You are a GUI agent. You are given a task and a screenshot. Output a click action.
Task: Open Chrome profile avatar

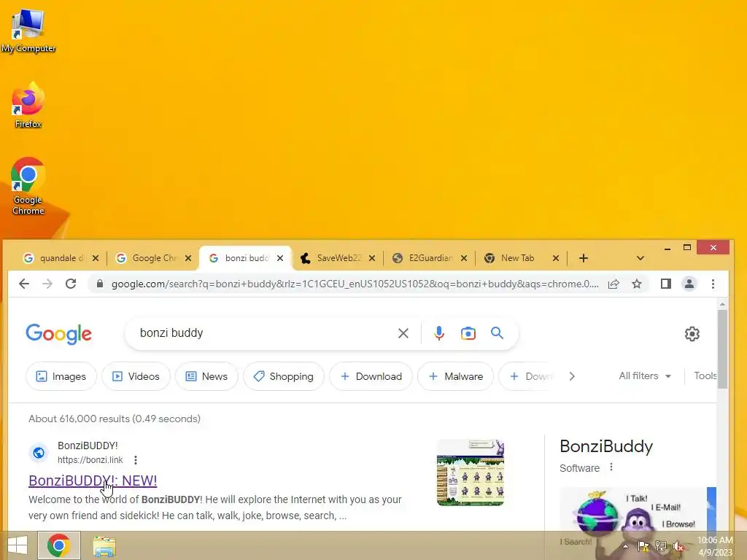coord(689,284)
